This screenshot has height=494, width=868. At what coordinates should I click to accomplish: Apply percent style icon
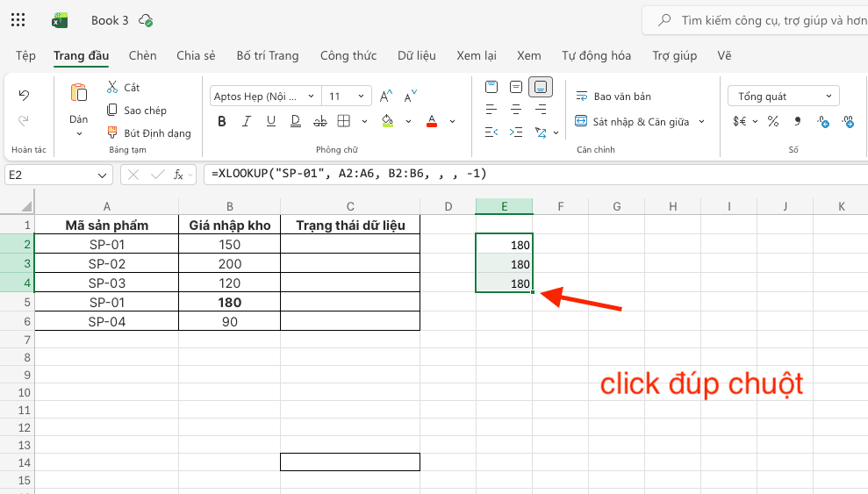(773, 121)
